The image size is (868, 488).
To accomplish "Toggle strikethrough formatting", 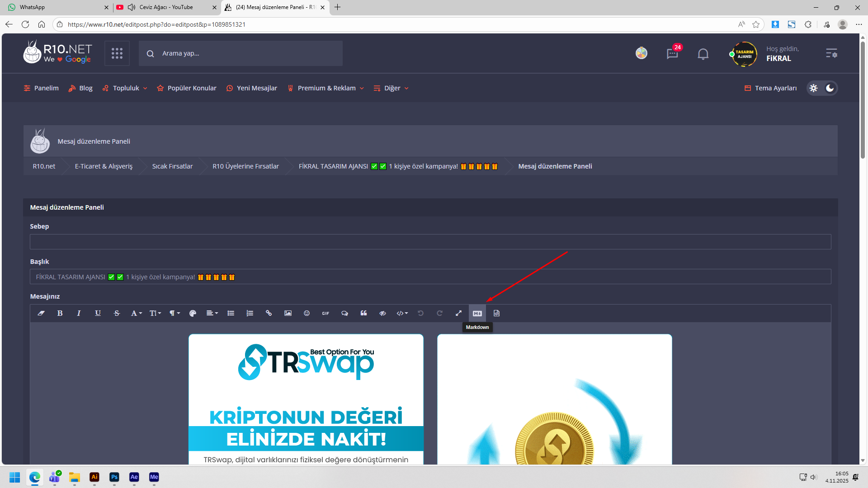I will pos(117,313).
